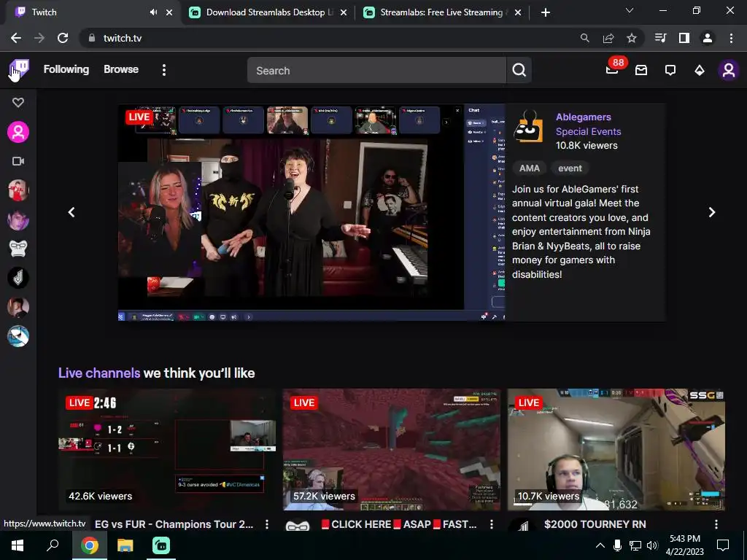Click the event tag
747x560 pixels.
[570, 168]
